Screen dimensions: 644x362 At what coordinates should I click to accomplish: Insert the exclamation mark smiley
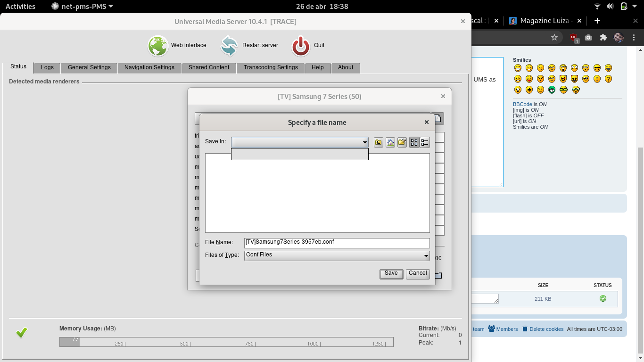click(597, 79)
